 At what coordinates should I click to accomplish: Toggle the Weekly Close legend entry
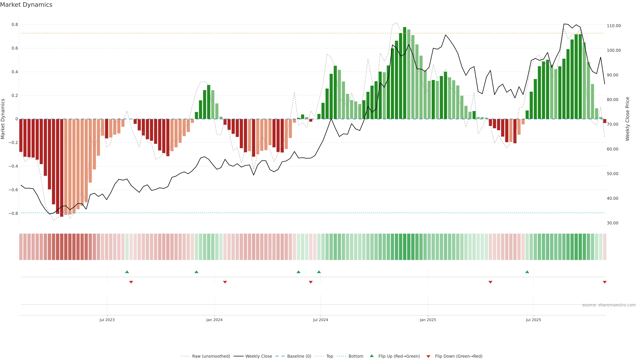pyautogui.click(x=258, y=356)
